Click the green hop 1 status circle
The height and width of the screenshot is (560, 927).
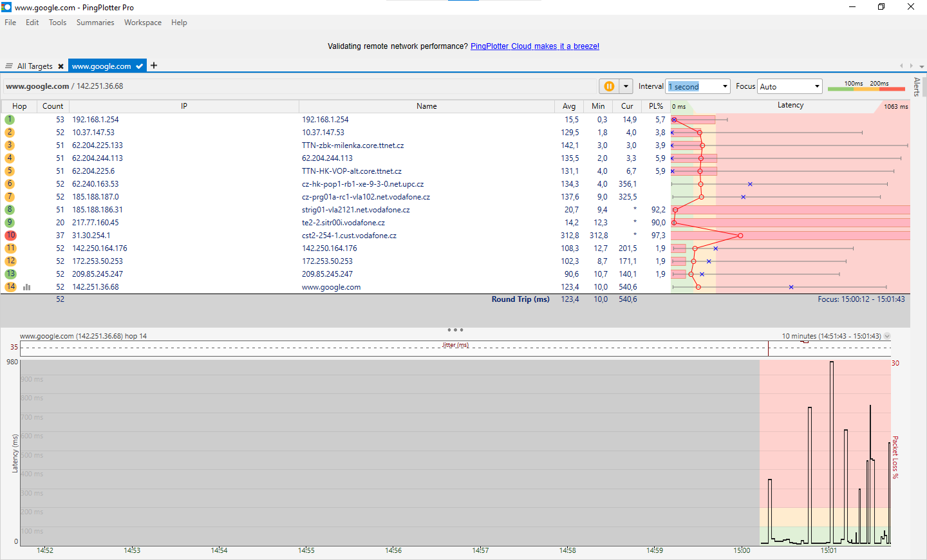10,120
